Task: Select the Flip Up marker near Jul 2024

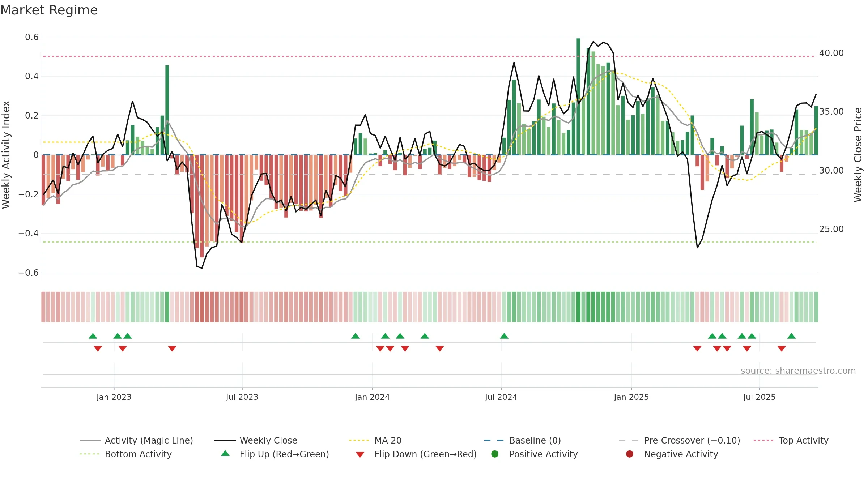Action: tap(504, 336)
